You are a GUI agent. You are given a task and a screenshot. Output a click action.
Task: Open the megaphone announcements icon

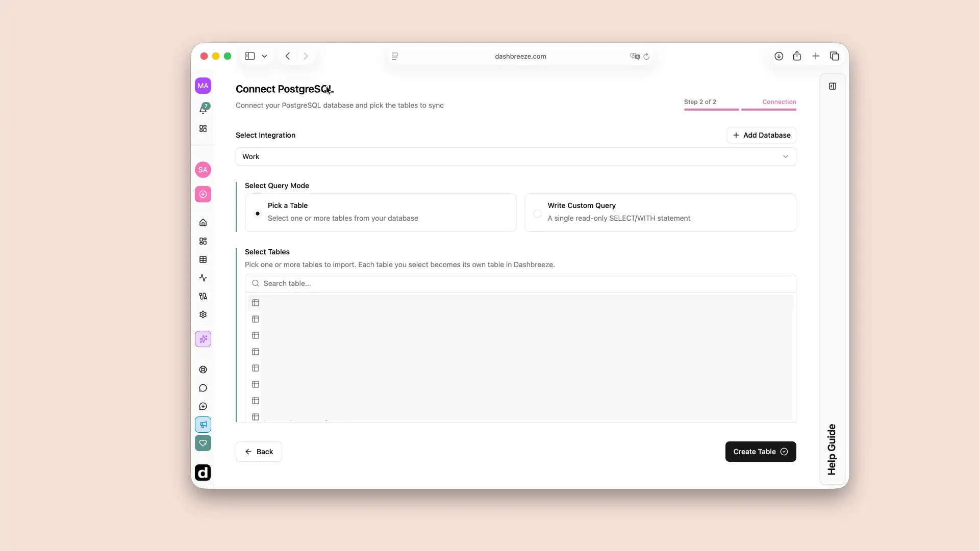pos(203,425)
